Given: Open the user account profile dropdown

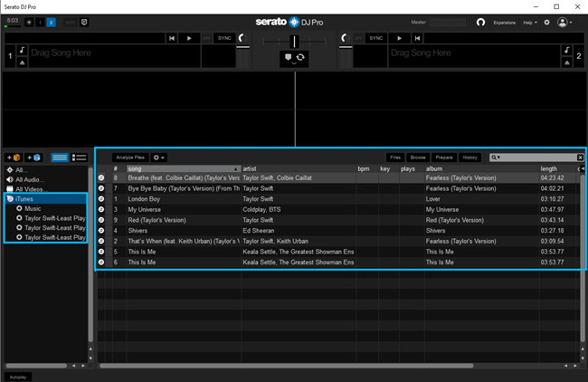Looking at the screenshot, I should tap(564, 23).
